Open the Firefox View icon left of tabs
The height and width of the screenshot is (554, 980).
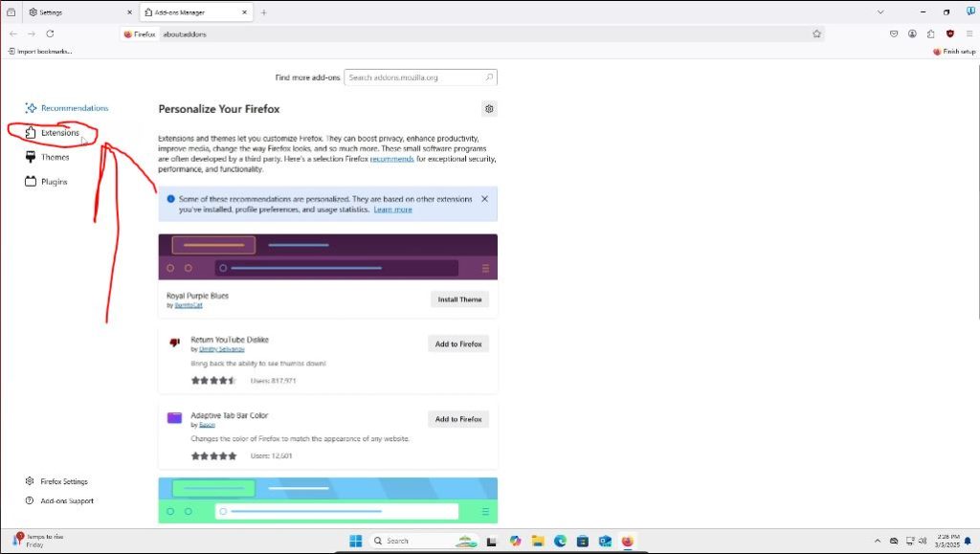click(x=11, y=11)
